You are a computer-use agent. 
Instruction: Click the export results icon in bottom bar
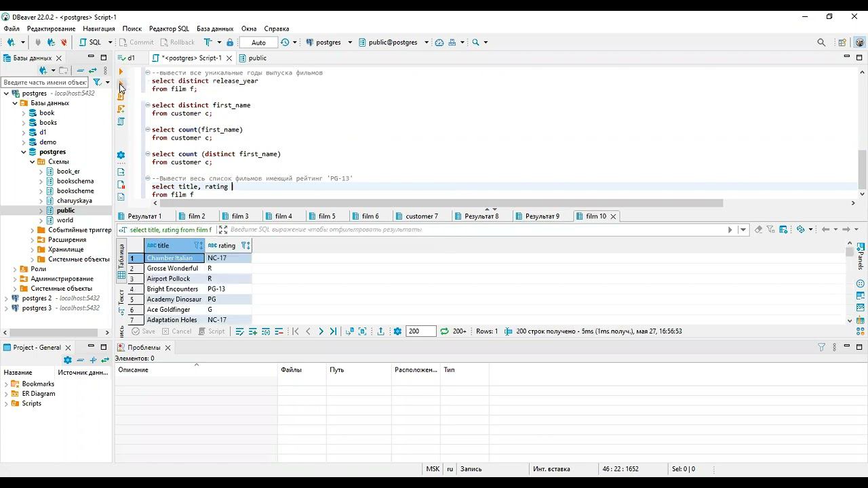[380, 331]
